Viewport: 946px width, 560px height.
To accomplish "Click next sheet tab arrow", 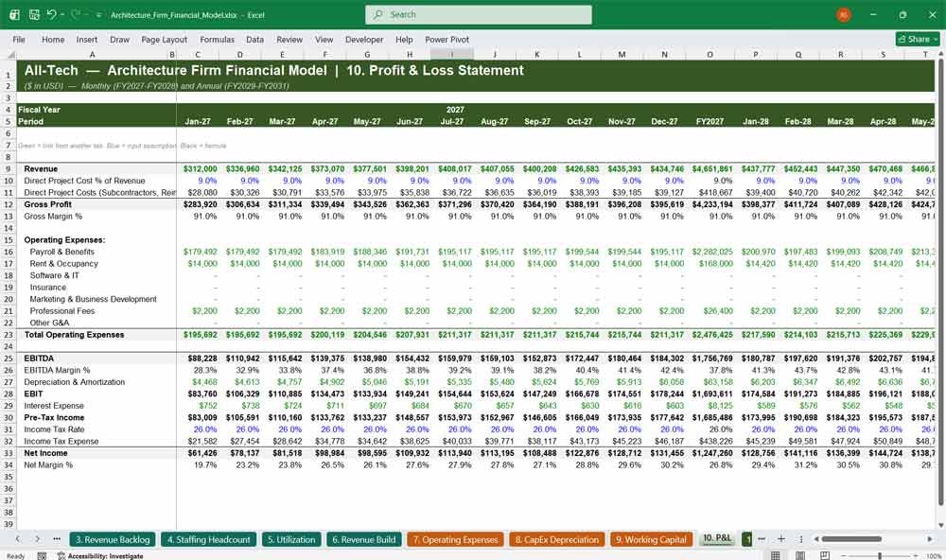I will (38, 539).
